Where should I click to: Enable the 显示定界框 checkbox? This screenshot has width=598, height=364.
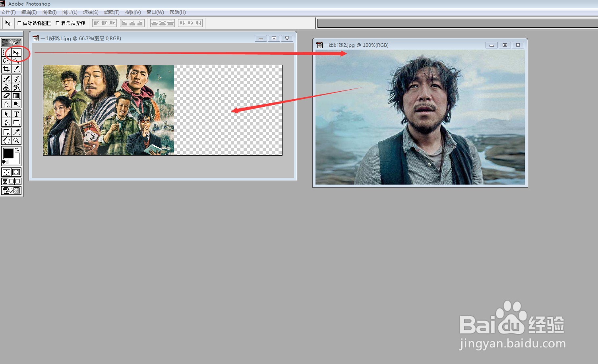click(58, 23)
